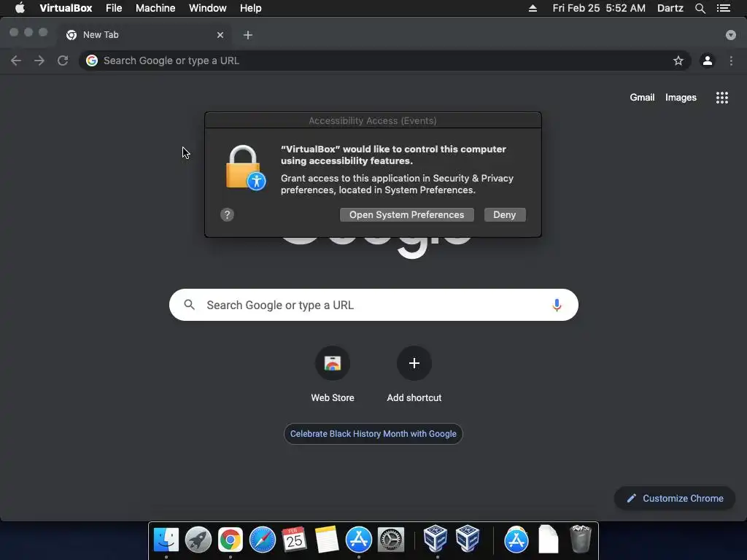Screen dimensions: 747x560
Task: Open the File menu
Action: tap(114, 8)
